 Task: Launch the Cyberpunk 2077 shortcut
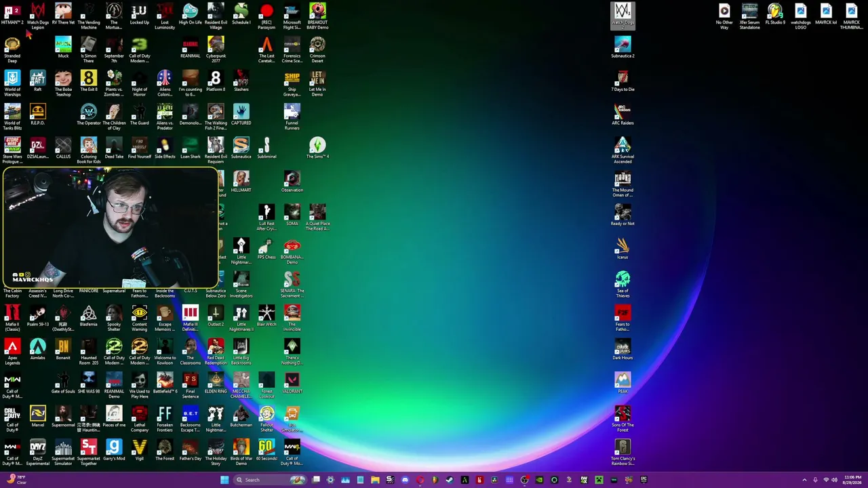pyautogui.click(x=216, y=49)
